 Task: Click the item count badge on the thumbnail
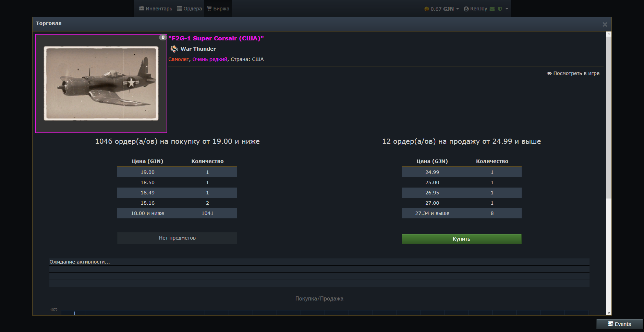pyautogui.click(x=163, y=37)
